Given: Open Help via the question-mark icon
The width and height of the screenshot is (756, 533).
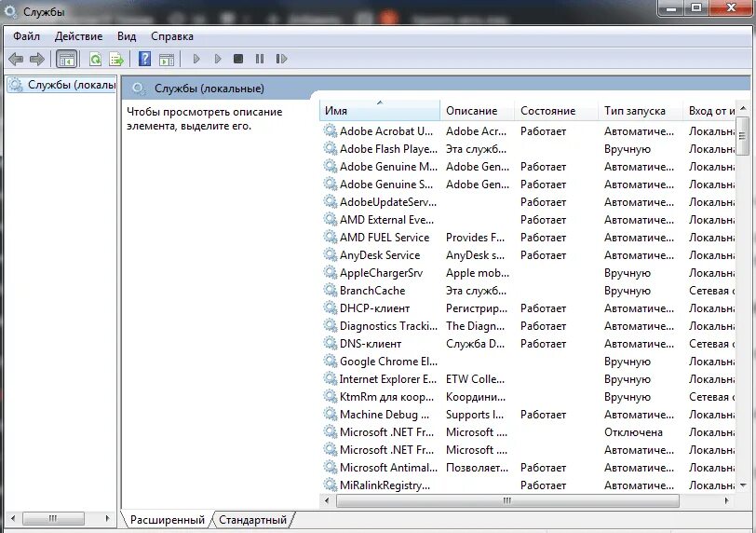Looking at the screenshot, I should tap(144, 59).
